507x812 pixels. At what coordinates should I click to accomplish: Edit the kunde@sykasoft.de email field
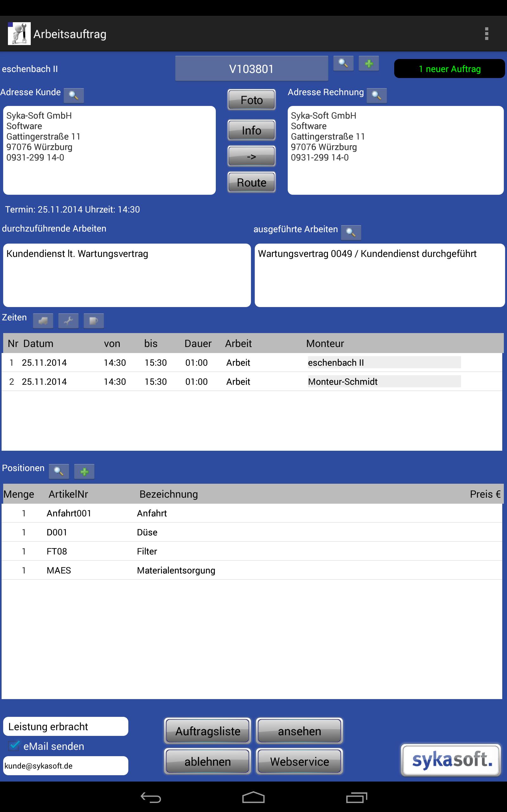[66, 766]
